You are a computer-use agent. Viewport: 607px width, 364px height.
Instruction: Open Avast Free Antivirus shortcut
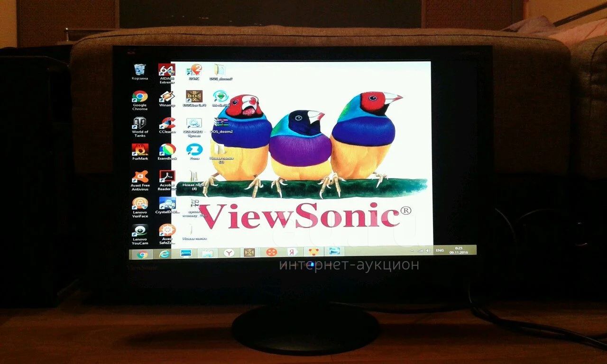pos(140,181)
